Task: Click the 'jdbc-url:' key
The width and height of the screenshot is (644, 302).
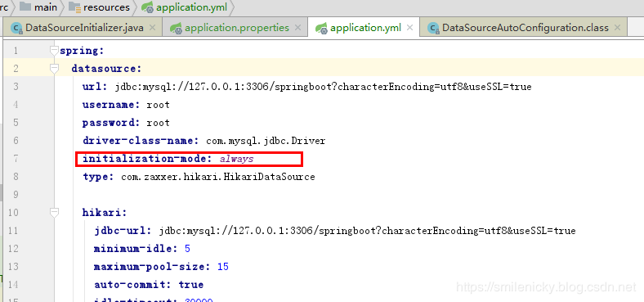Action: 123,231
